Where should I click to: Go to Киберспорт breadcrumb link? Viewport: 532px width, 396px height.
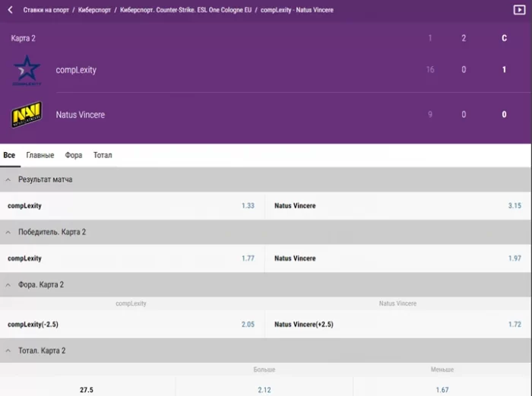pos(95,10)
